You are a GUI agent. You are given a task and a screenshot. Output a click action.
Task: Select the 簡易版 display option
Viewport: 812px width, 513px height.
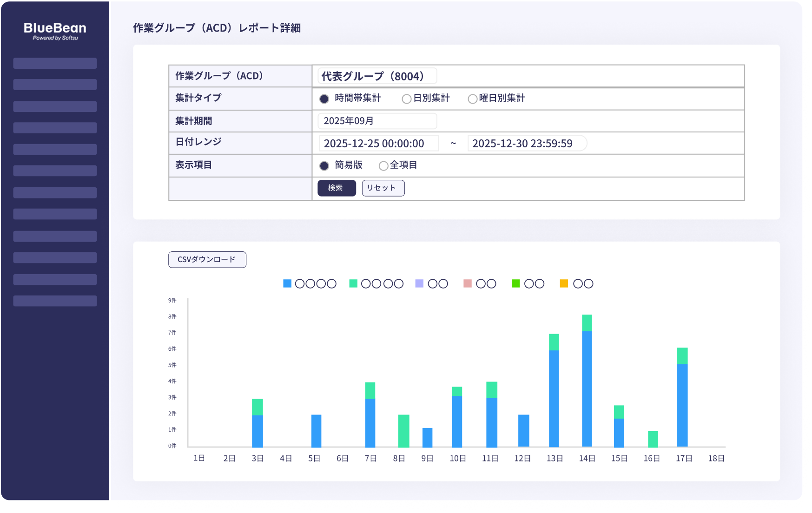pyautogui.click(x=324, y=166)
